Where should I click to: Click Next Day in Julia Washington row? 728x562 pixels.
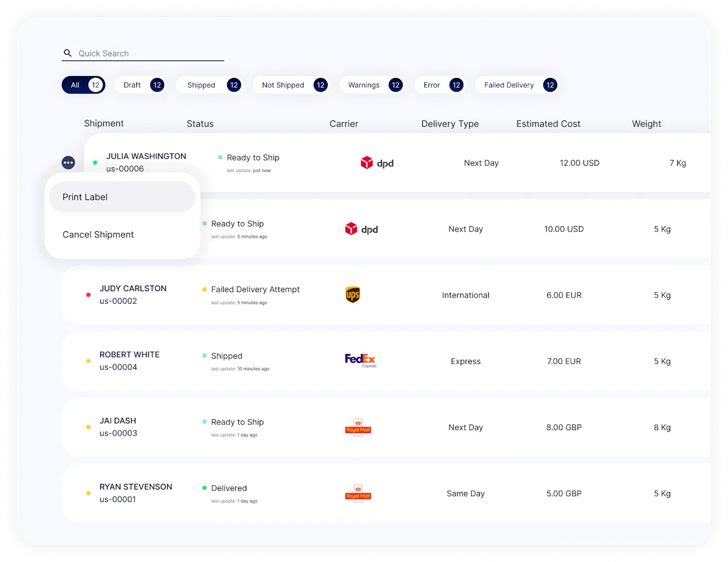coord(481,163)
